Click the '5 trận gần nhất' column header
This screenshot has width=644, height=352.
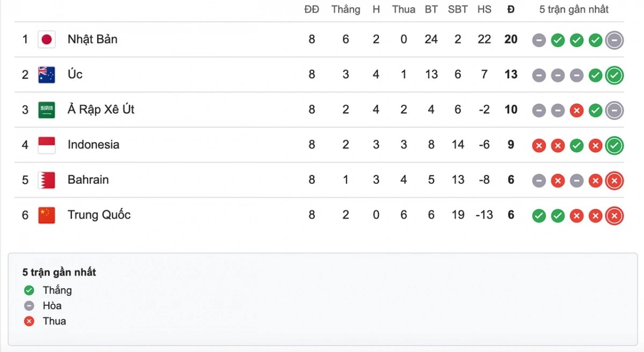(x=574, y=9)
